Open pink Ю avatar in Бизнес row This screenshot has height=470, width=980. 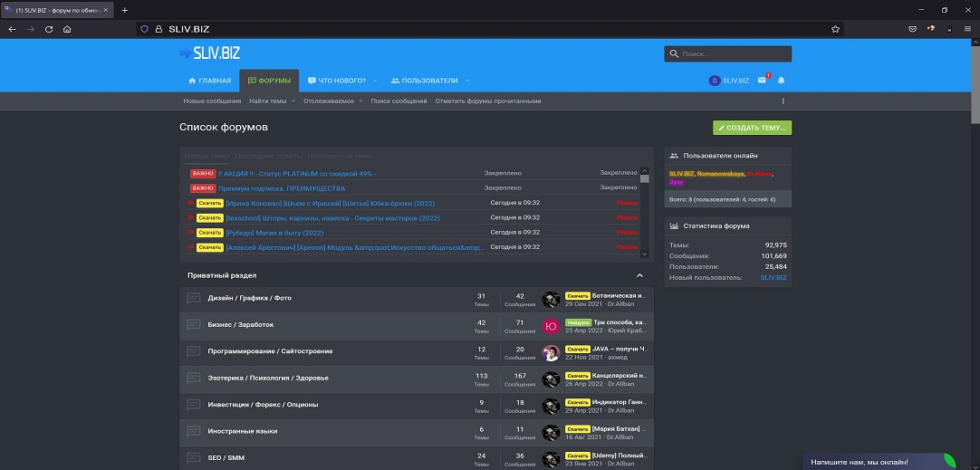(x=551, y=326)
